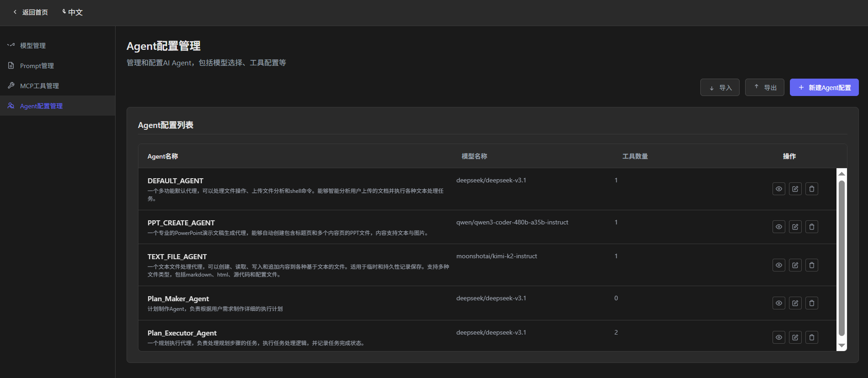Create a new agent with 新建Agent配置
868x378 pixels.
click(x=824, y=87)
